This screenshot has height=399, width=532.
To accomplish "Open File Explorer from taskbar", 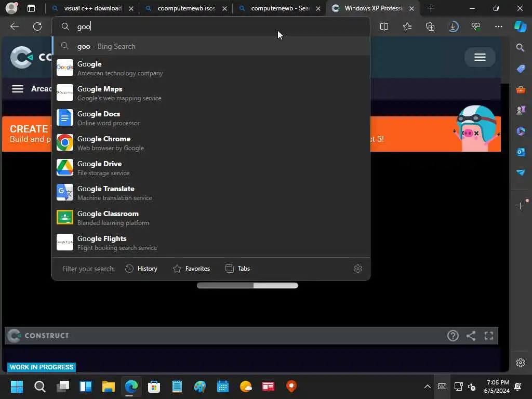I will click(x=109, y=387).
